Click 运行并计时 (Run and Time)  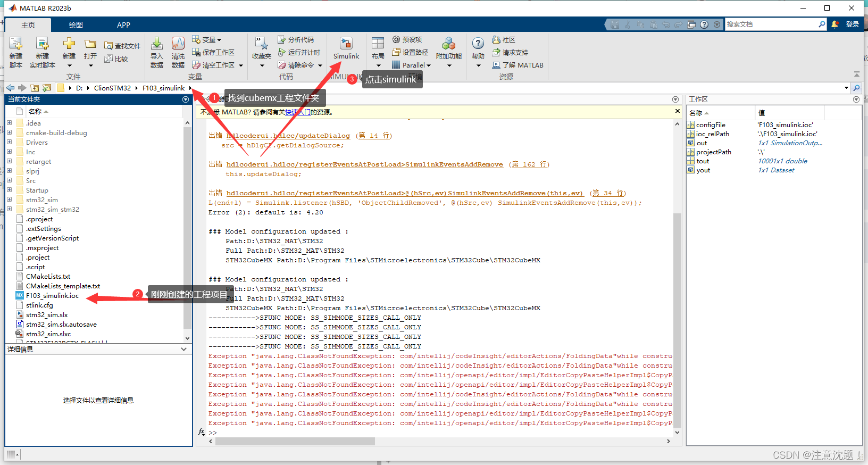pyautogui.click(x=299, y=52)
